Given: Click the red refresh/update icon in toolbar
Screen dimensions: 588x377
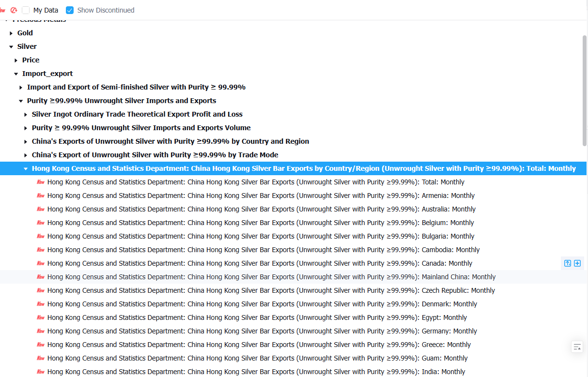Looking at the screenshot, I should 14,10.
